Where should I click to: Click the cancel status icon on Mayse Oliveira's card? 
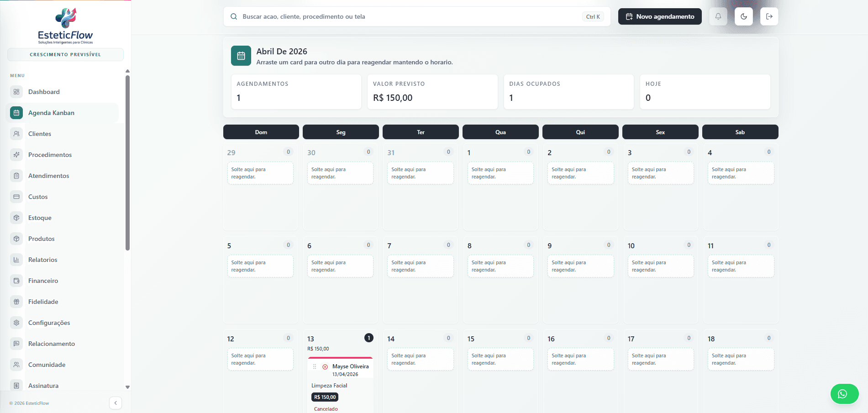[326, 366]
